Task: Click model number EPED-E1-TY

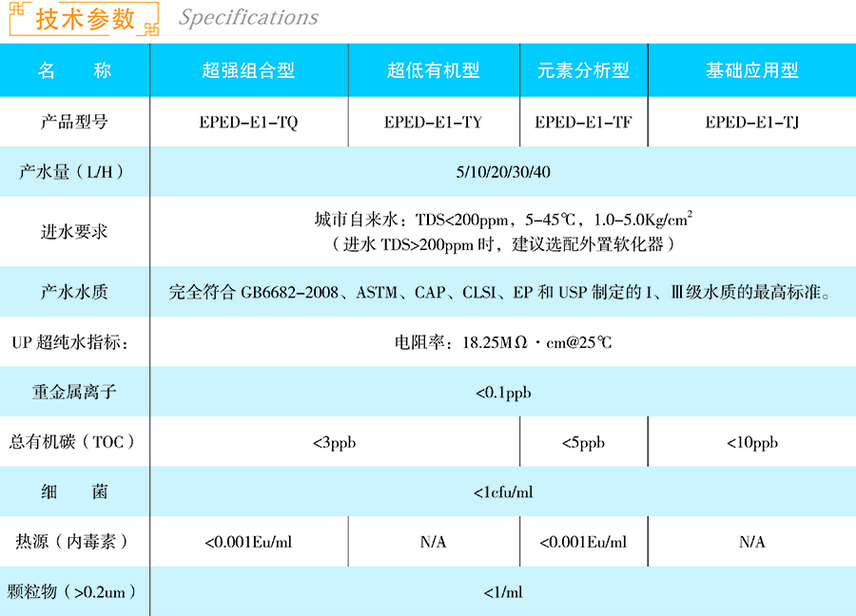Action: pos(433,122)
